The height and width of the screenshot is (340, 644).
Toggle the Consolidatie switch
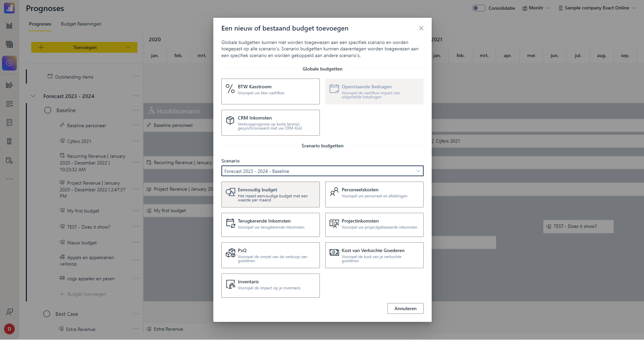[479, 8]
